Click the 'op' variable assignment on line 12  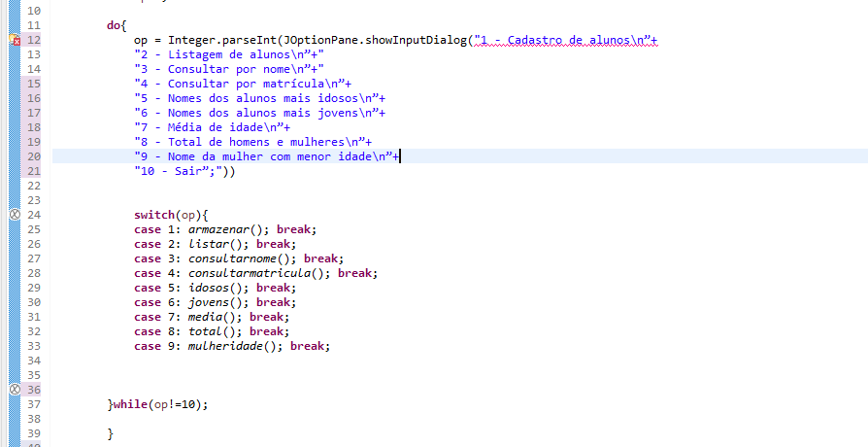pyautogui.click(x=140, y=41)
